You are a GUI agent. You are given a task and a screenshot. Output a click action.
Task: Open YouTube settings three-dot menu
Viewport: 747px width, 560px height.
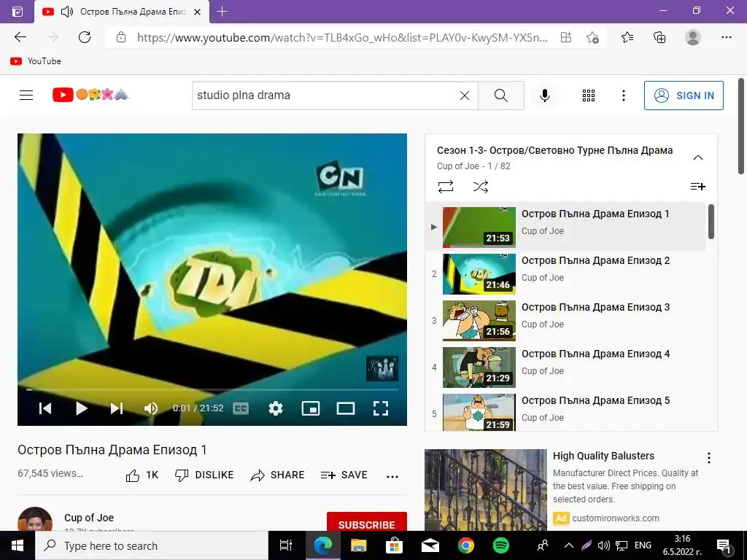click(623, 96)
